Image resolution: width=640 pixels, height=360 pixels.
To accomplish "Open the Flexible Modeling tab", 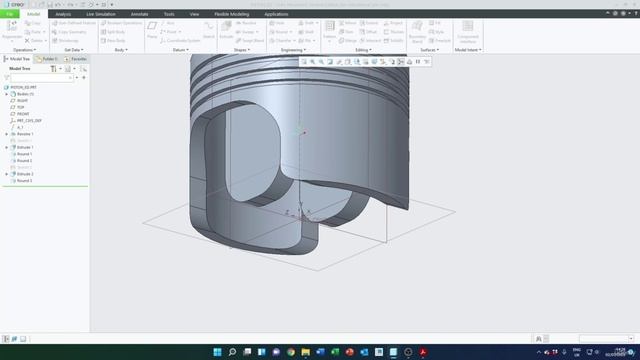I will [x=231, y=14].
